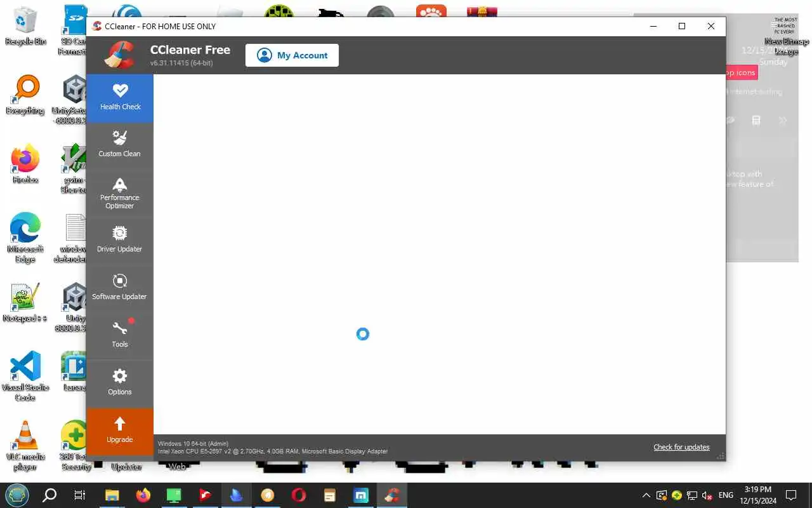Screen dimensions: 812x508
Task: Select the 360 Total Security desktop icon
Action: click(x=74, y=446)
